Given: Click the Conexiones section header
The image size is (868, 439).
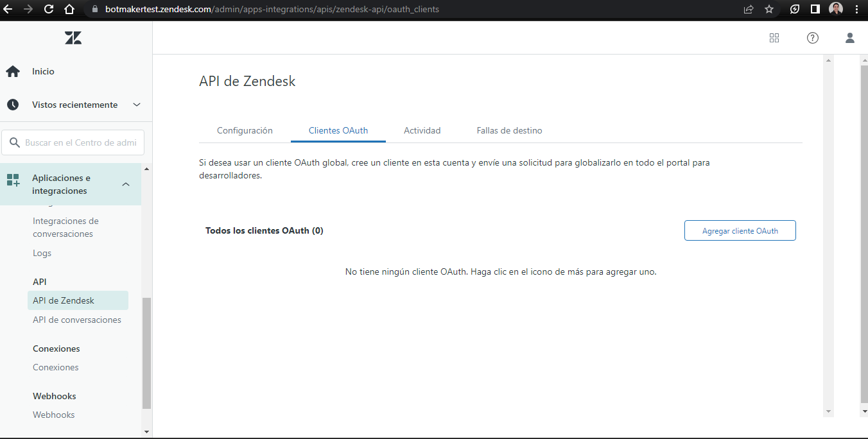Looking at the screenshot, I should 56,349.
